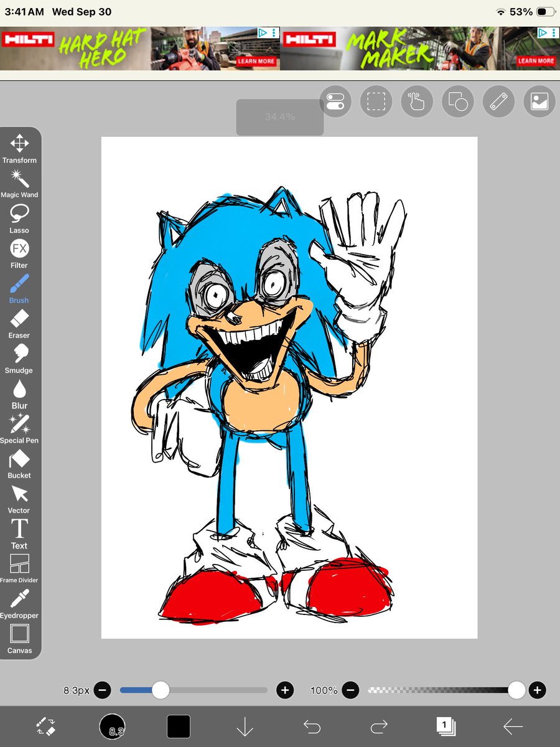Select the Lasso tool
Image resolution: width=560 pixels, height=747 pixels.
(x=19, y=219)
